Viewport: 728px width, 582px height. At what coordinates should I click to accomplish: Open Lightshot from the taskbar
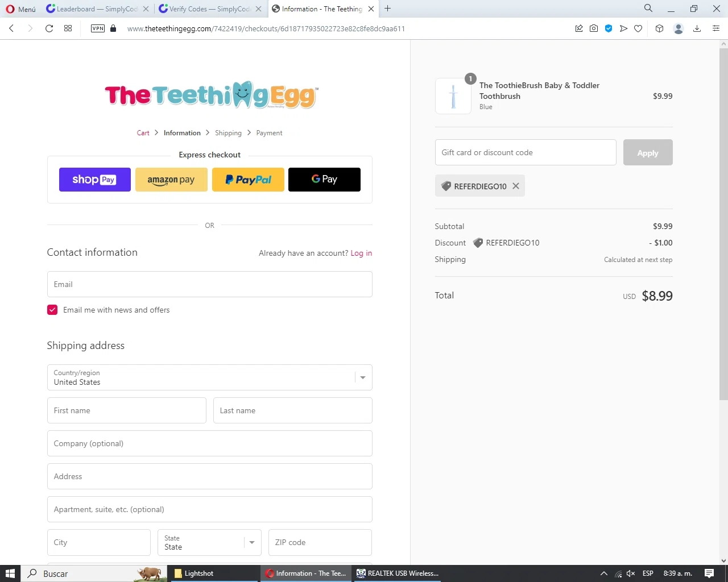(x=213, y=573)
